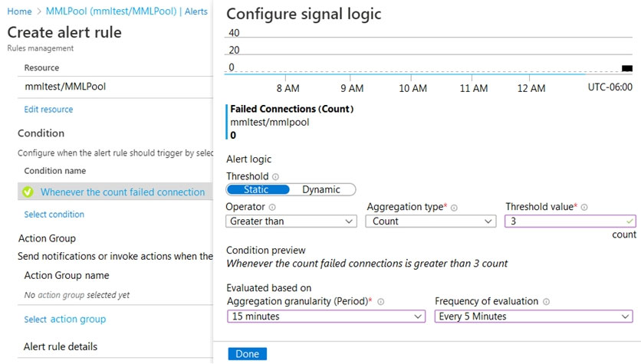Viewport: 641px width, 364px height.
Task: Click the Aggregation granularity info icon
Action: click(380, 301)
